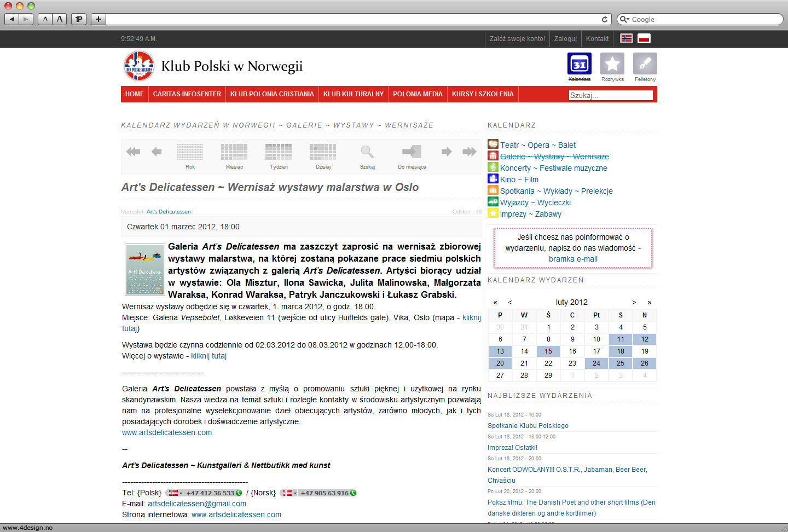Switch calendar to Tydzień view
788x532 pixels.
(x=279, y=152)
